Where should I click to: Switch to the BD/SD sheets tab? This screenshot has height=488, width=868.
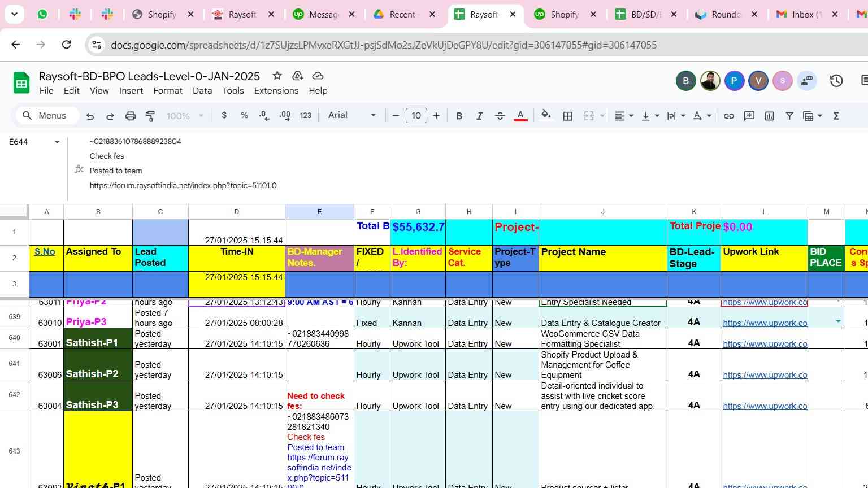(646, 15)
